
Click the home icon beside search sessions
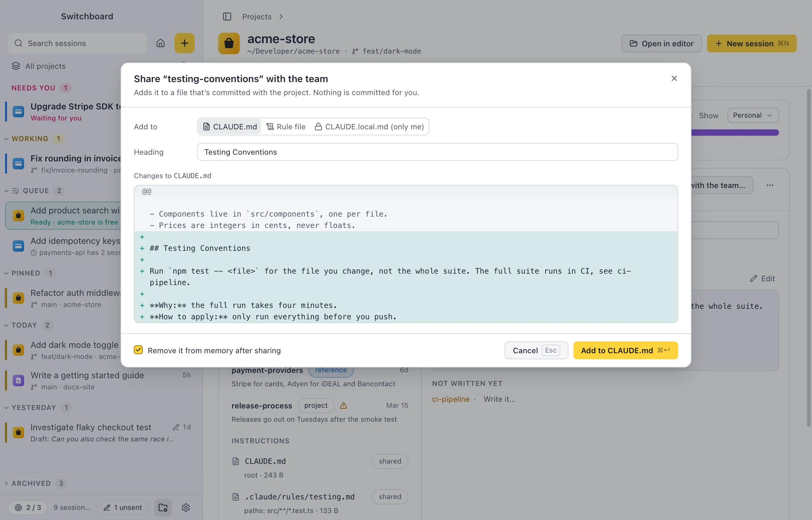pos(160,43)
